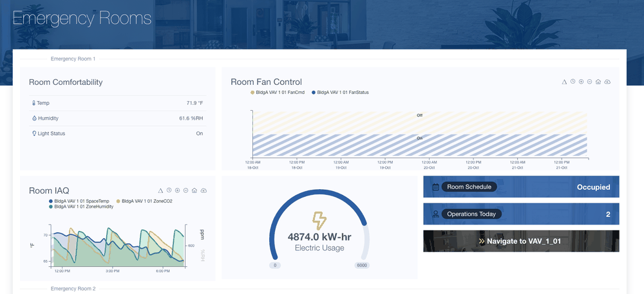This screenshot has width=644, height=294.
Task: Toggle FanStatus series in fan chart legend
Action: (340, 93)
